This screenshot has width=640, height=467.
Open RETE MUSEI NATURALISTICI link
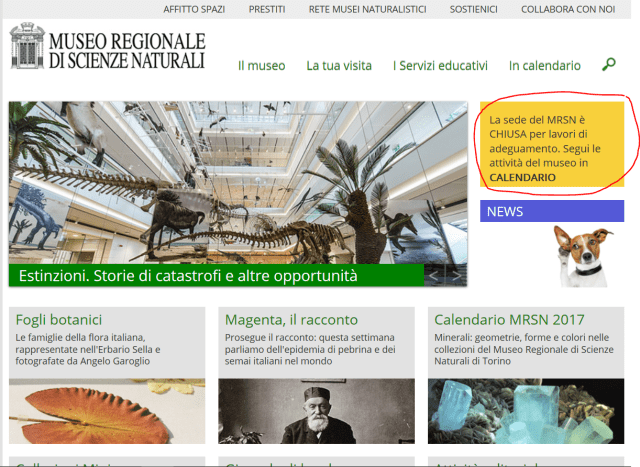(x=367, y=9)
